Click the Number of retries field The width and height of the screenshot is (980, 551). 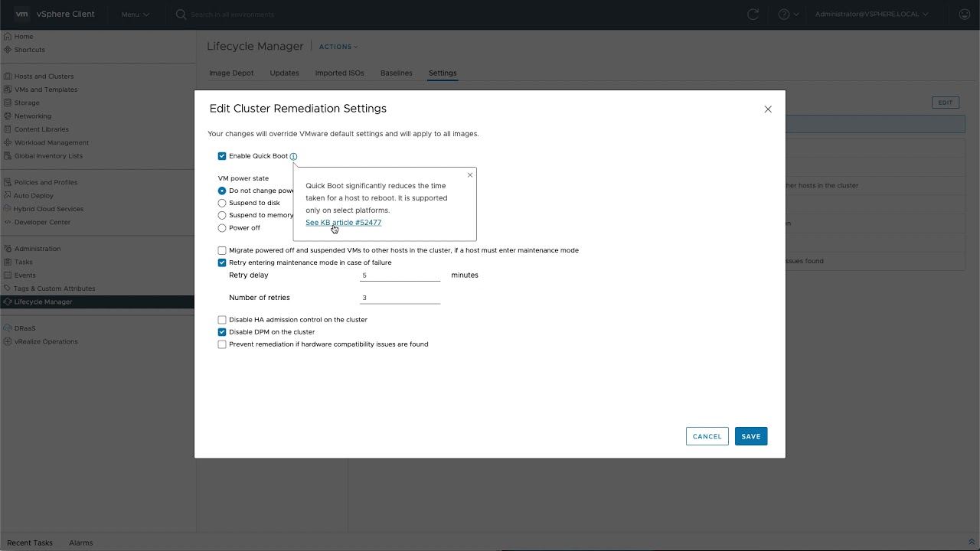click(x=400, y=298)
